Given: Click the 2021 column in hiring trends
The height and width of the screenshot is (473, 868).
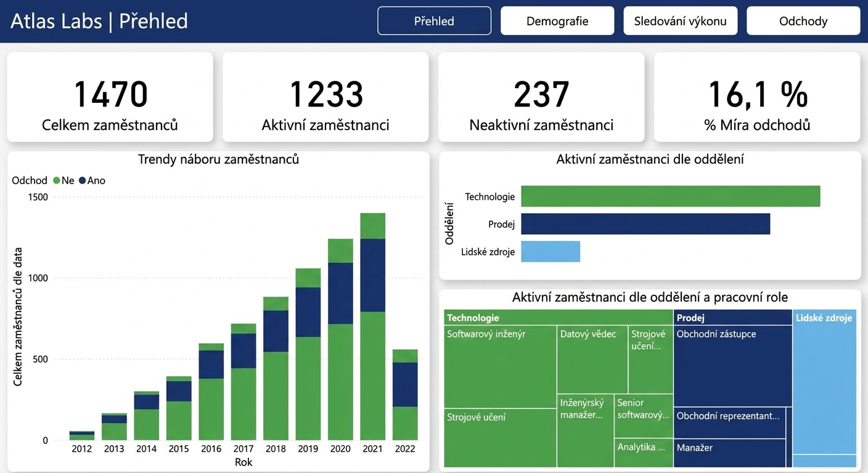Looking at the screenshot, I should 373,326.
